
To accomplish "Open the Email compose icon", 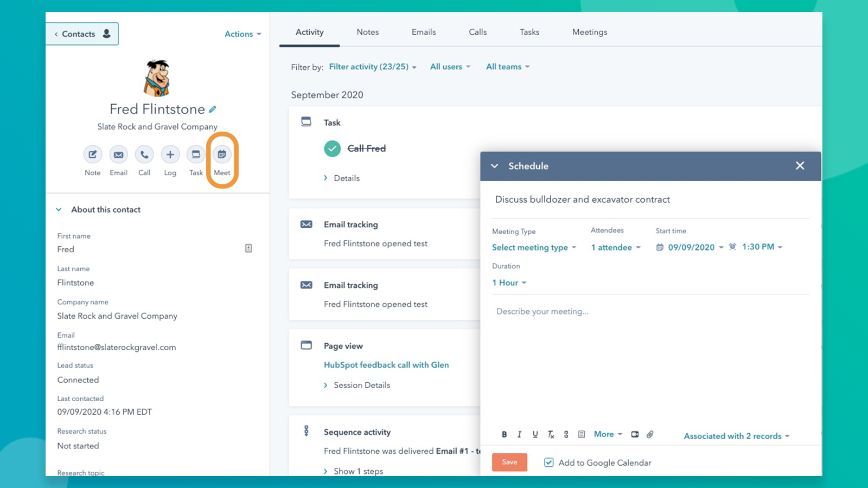I will click(118, 155).
